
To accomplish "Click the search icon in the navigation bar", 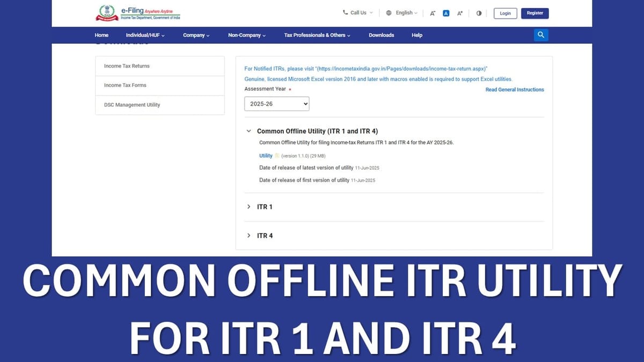I will 540,34.
